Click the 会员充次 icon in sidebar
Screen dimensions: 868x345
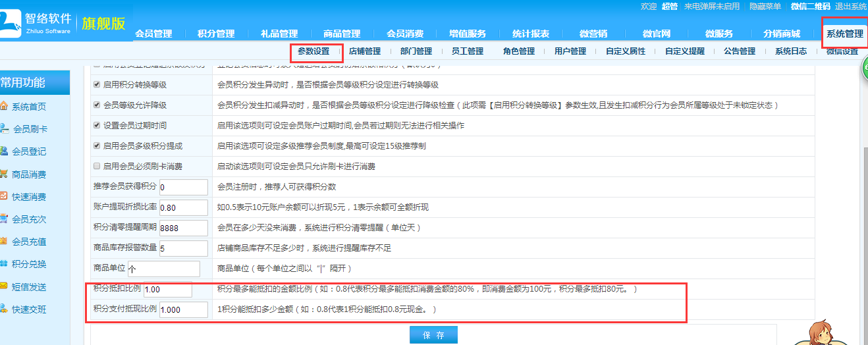point(4,219)
